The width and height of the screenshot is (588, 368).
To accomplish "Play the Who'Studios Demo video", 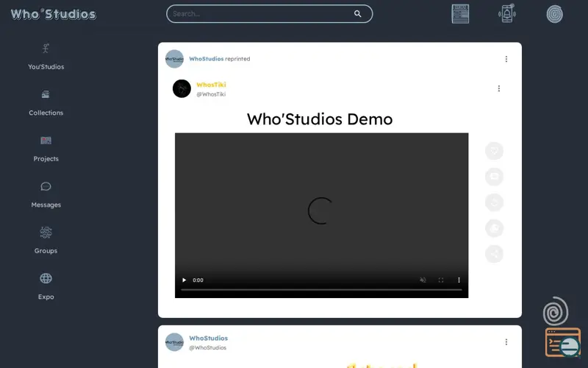I will 184,280.
